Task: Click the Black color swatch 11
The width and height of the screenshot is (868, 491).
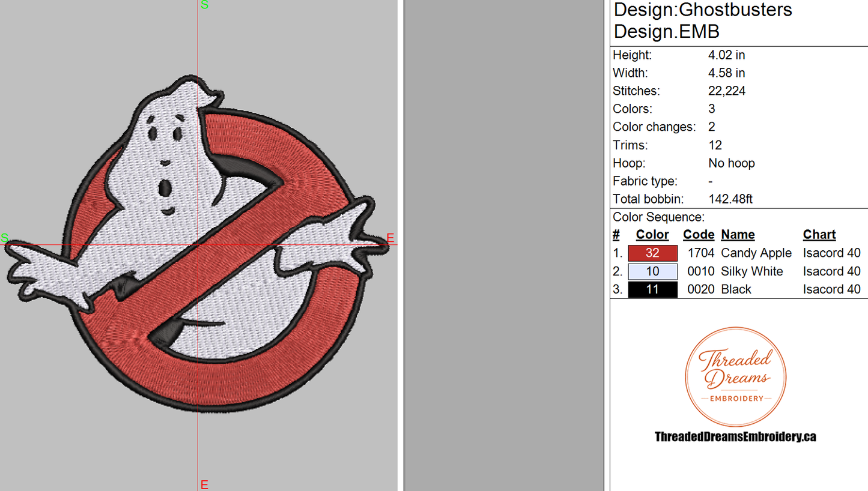Action: [x=652, y=289]
